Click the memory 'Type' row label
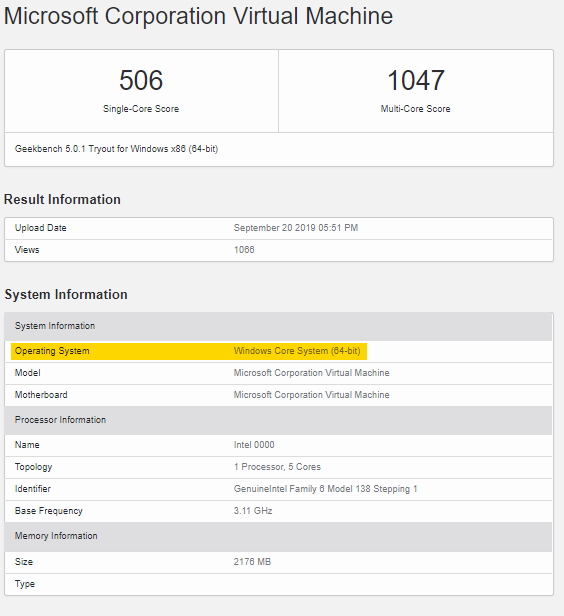 coord(25,584)
